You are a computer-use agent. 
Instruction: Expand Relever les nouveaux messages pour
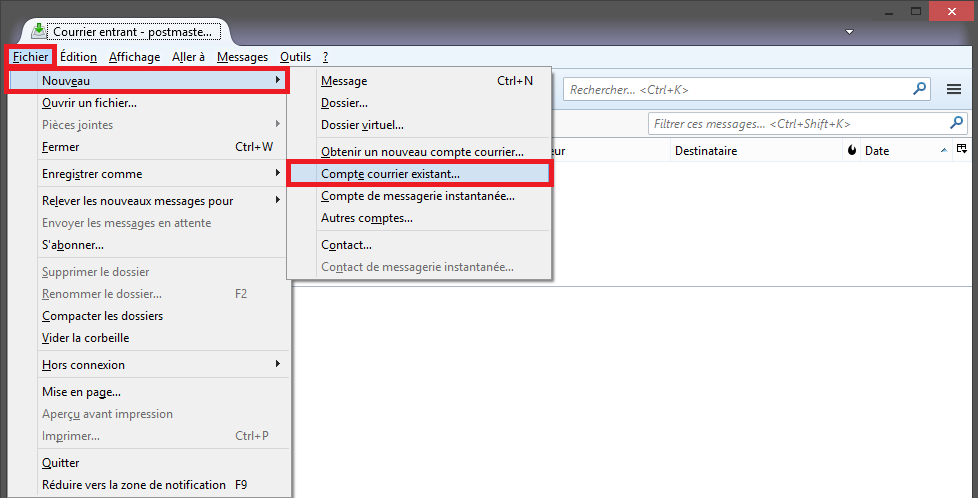148,201
